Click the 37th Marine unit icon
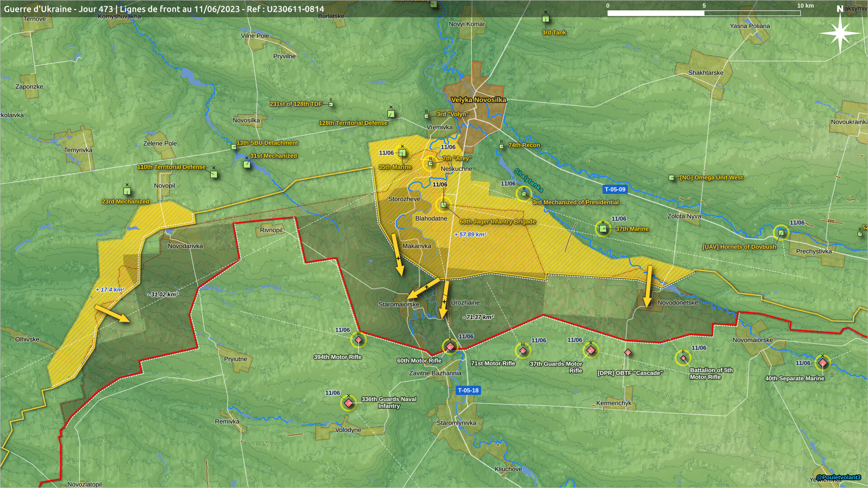Image resolution: width=868 pixels, height=488 pixels. (603, 229)
